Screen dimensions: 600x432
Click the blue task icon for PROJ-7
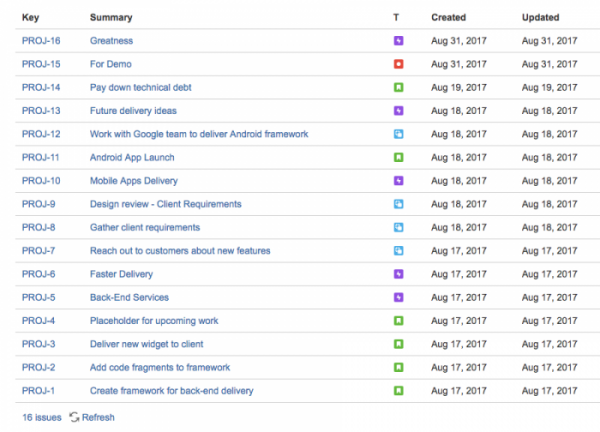(x=398, y=251)
